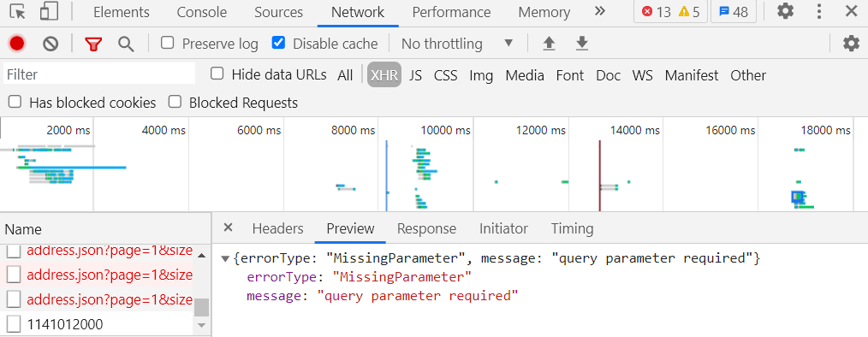This screenshot has width=868, height=337.
Task: Activate the inspect element picker icon
Action: (18, 12)
